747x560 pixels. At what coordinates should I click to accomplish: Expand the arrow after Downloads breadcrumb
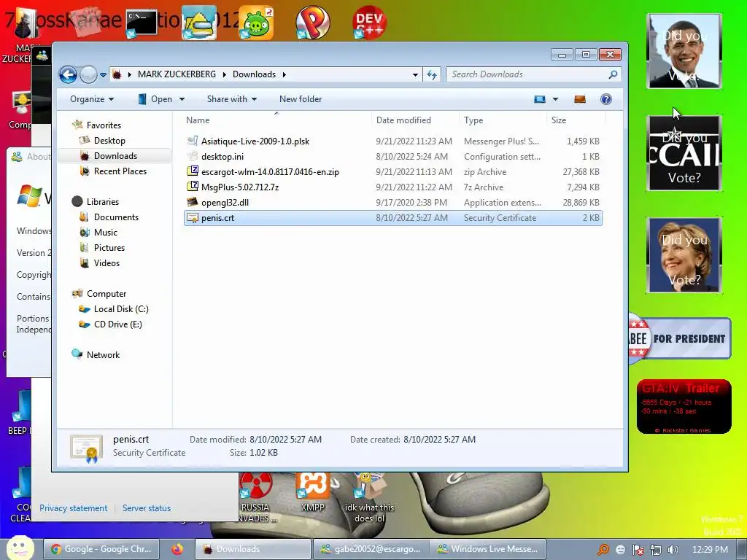click(x=284, y=74)
